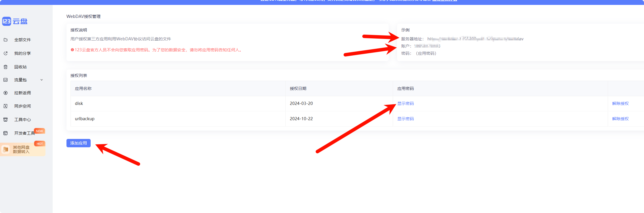Viewport: 644px width, 213px height.
Task: Click the 全部文件 folder icon
Action: pos(5,40)
